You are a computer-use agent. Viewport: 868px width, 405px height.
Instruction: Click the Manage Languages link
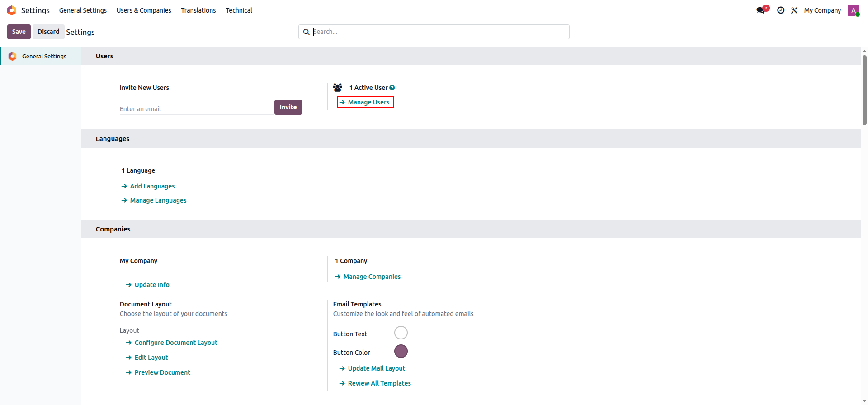[x=154, y=200]
